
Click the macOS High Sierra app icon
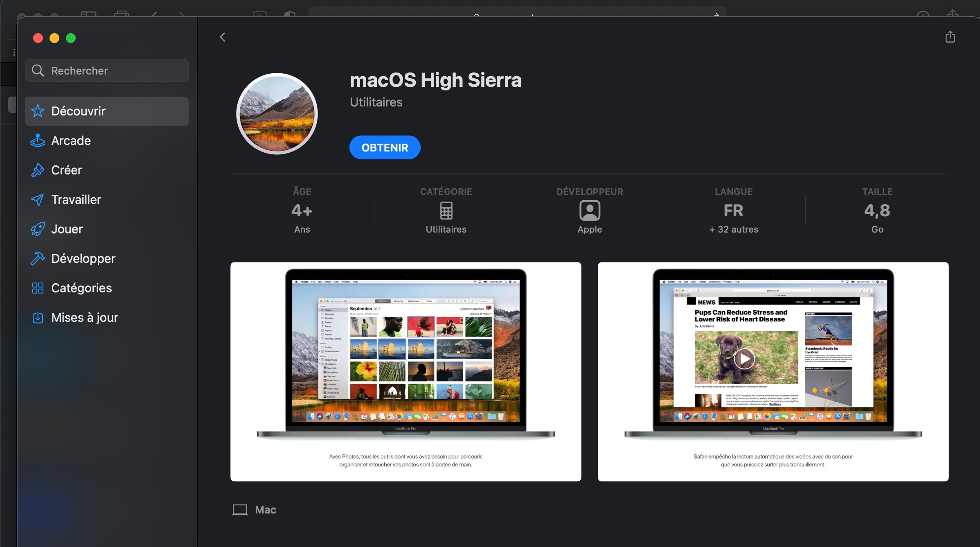tap(277, 114)
